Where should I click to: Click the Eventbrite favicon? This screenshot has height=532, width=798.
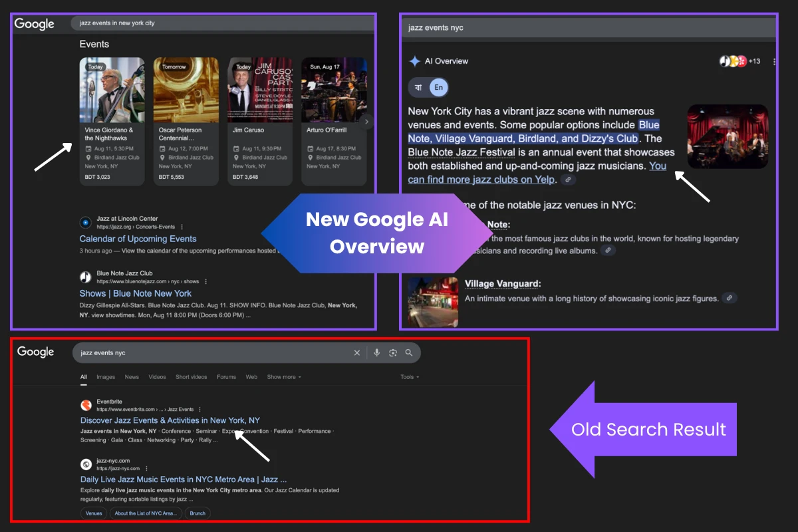coord(86,405)
